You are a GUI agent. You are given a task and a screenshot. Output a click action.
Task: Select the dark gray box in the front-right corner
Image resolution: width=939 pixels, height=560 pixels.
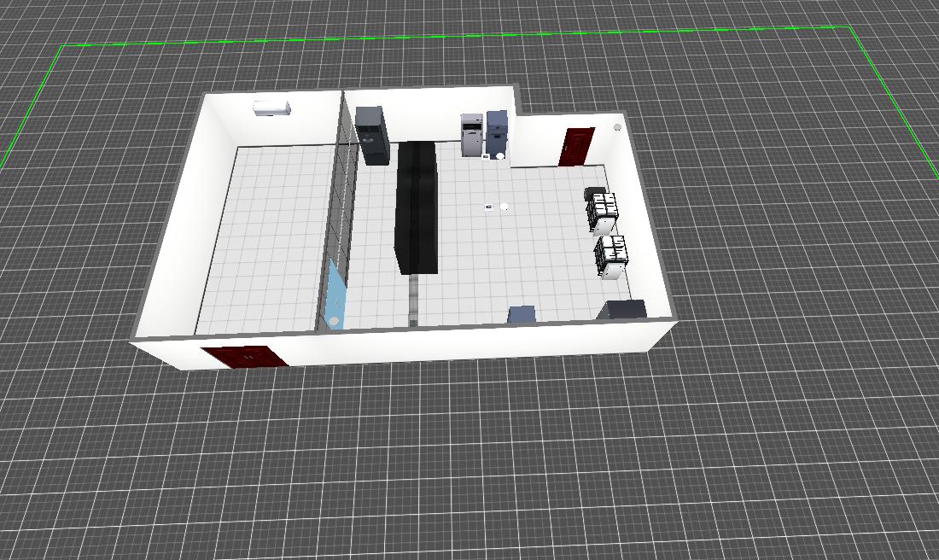click(624, 309)
